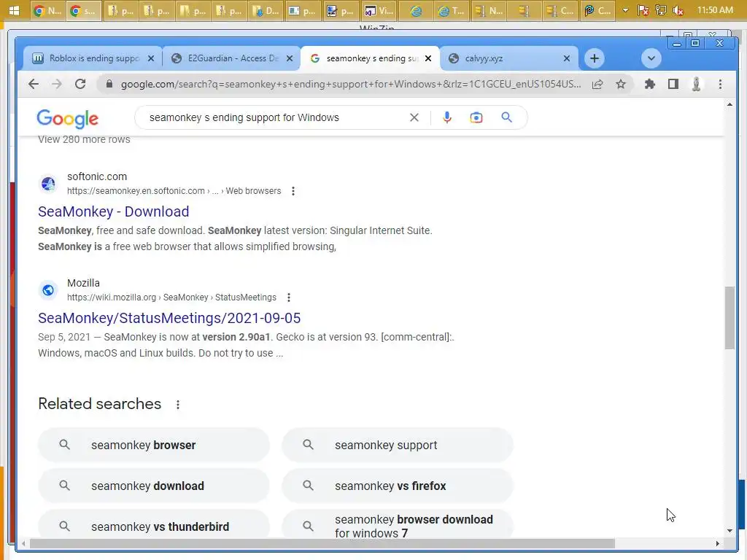Screen dimensions: 747x560
Task: Open the SeaMonkey - Download result
Action: coord(113,211)
